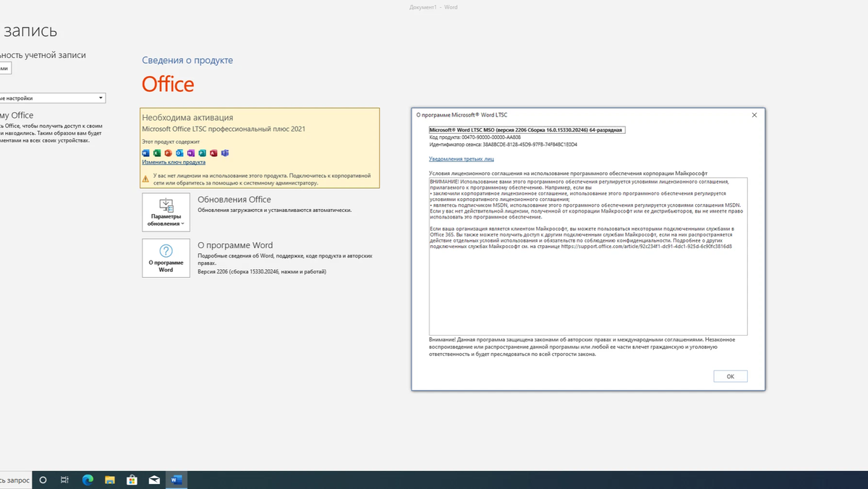Viewport: 868px width, 489px height.
Task: Click the Outlook icon in product contents
Action: tap(179, 153)
